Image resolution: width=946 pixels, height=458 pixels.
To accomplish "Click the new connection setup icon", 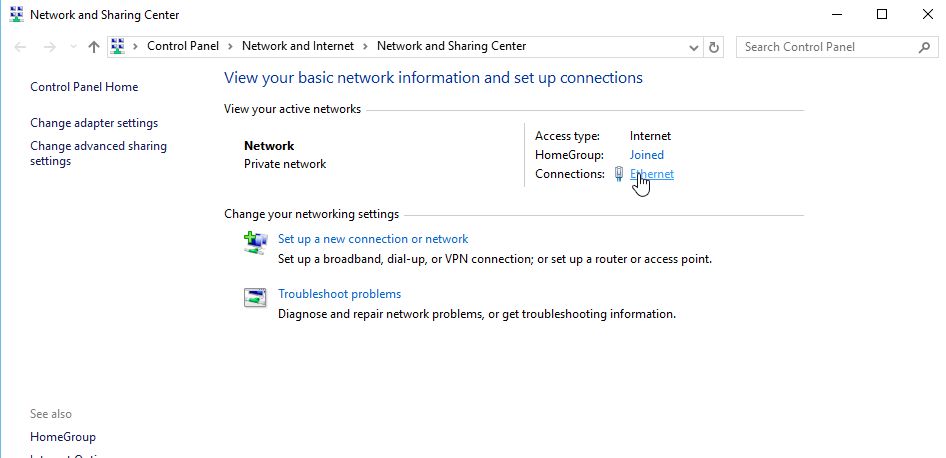I will click(x=256, y=243).
